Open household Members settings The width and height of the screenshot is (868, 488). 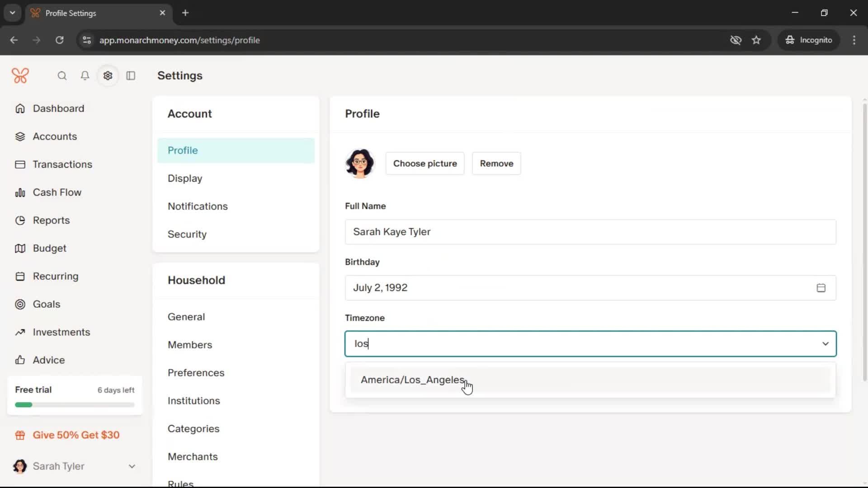189,345
